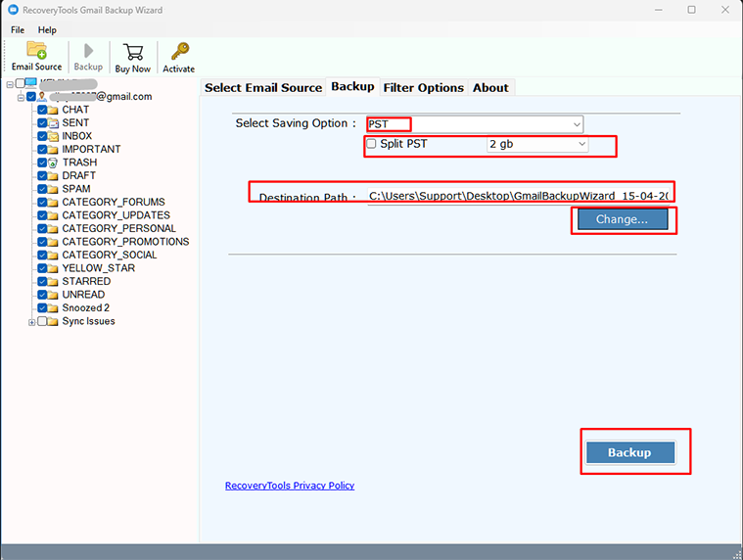This screenshot has width=743, height=560.
Task: Select the YELLOW_STAR folder label
Action: [x=99, y=268]
